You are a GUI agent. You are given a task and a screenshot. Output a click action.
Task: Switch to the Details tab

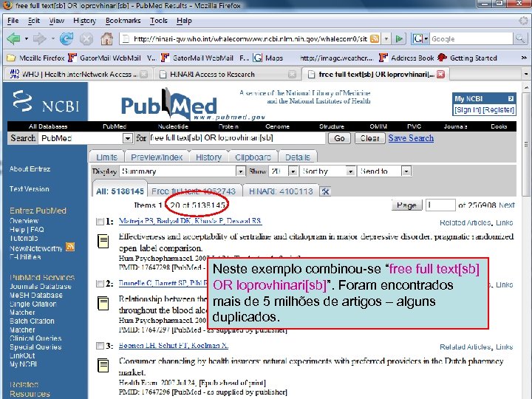[298, 157]
